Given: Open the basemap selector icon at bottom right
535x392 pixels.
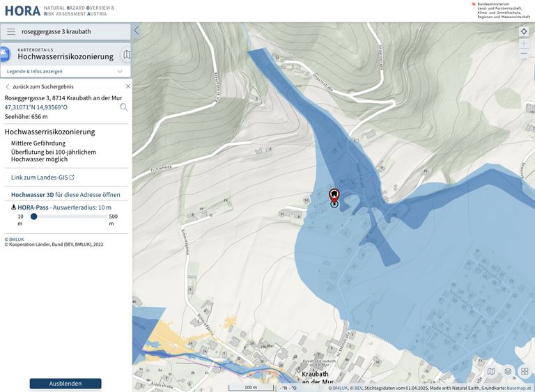Looking at the screenshot, I should 491,372.
